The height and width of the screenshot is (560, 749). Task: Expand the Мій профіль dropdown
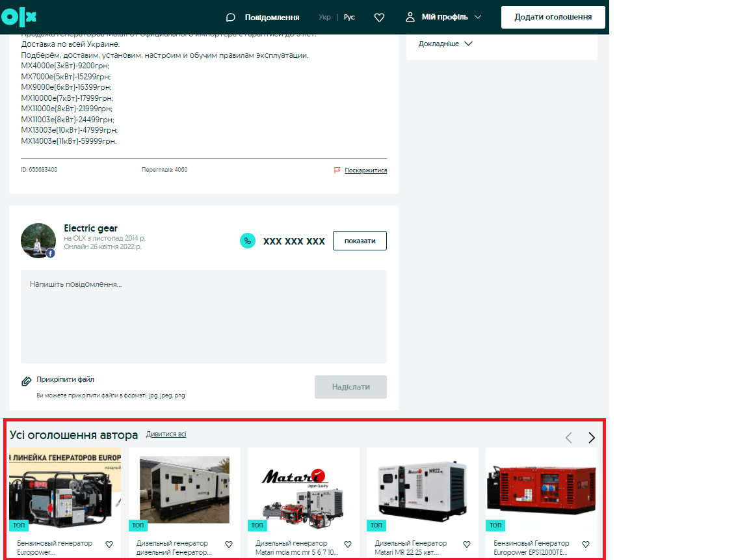click(x=444, y=17)
